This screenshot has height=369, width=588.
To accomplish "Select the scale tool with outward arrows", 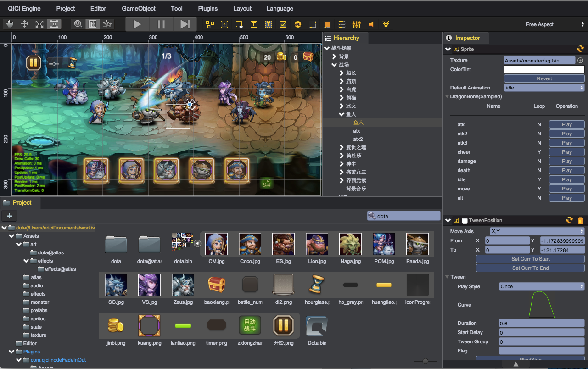I will [x=39, y=24].
